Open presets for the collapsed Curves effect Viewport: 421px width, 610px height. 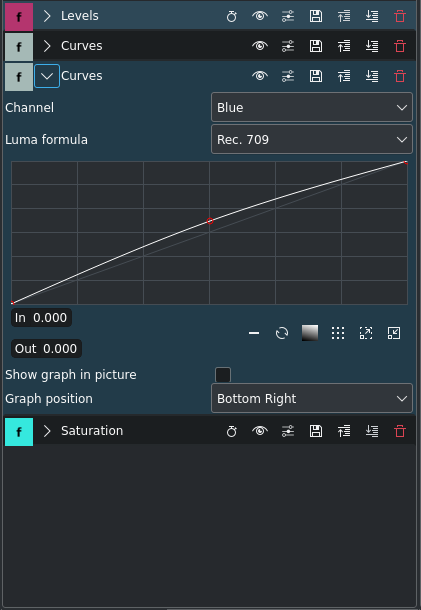(288, 46)
